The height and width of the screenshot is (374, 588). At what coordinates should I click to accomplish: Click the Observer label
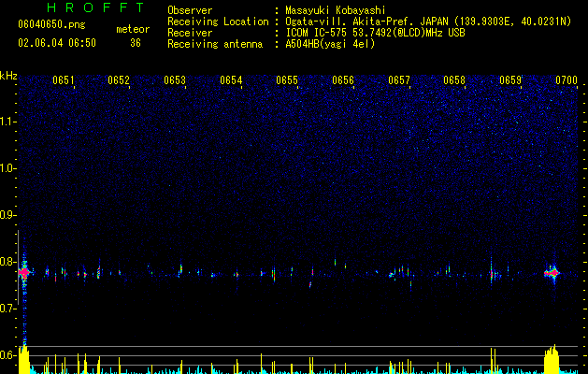[x=190, y=10]
